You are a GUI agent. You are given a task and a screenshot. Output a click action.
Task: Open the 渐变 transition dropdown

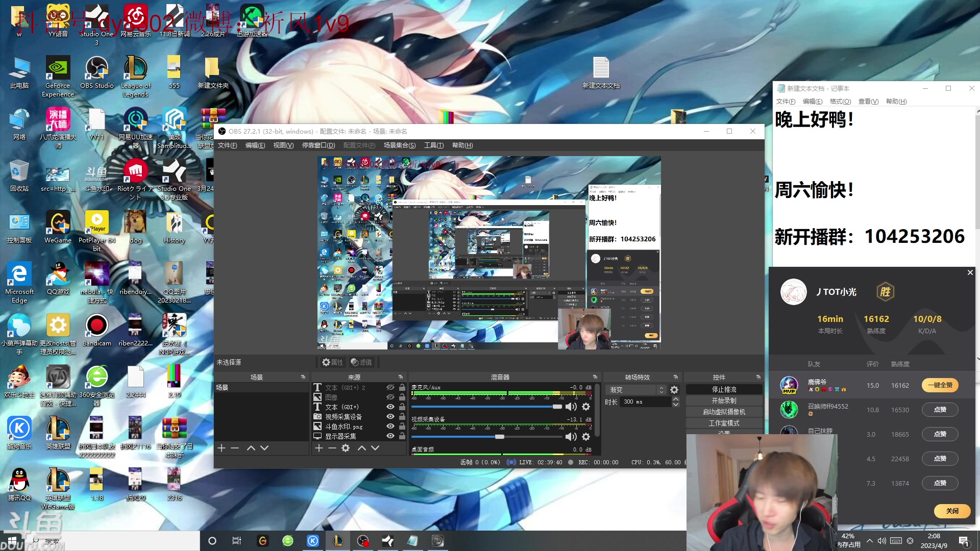tap(636, 390)
